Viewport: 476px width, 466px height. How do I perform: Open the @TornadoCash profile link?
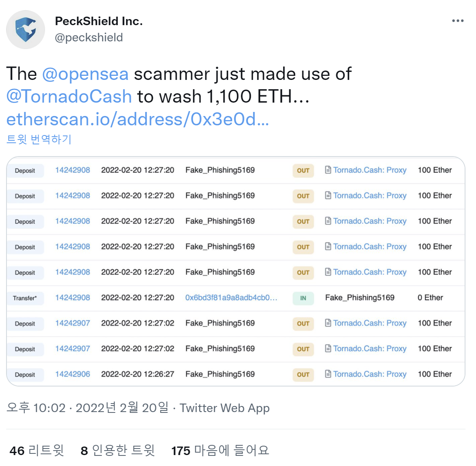tap(69, 97)
